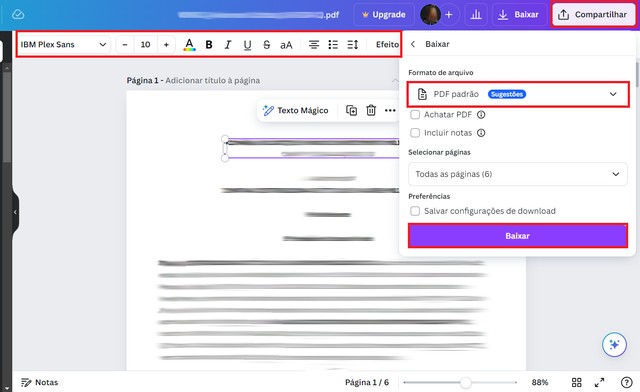Click the purple Baixar download button
The height and width of the screenshot is (392, 640).
point(518,236)
